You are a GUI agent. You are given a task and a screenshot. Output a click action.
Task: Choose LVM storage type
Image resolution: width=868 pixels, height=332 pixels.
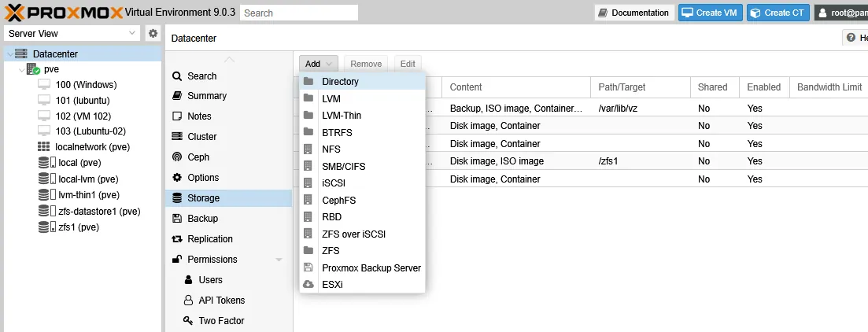362,98
